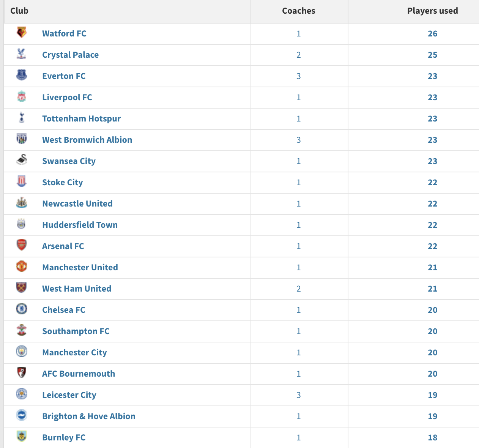Image resolution: width=479 pixels, height=448 pixels.
Task: Open the Manchester City club link
Action: [74, 352]
